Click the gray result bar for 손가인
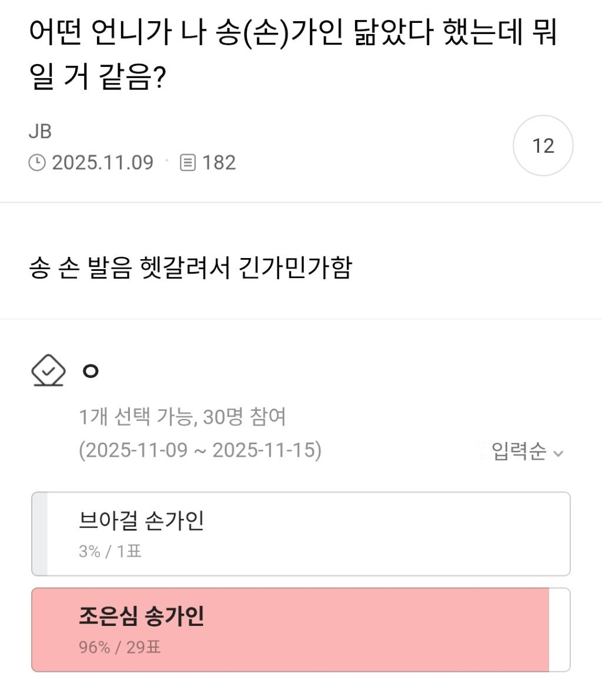The height and width of the screenshot is (700, 602). [x=39, y=534]
